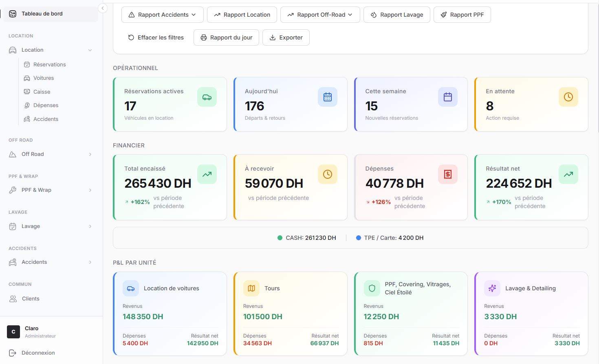Click the Déconnexion logout link
Screen dimensions: 599x364
tap(38, 353)
